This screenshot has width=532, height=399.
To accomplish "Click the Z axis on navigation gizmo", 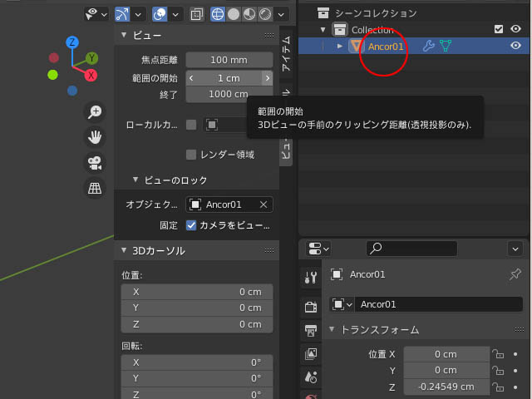I will tap(72, 42).
